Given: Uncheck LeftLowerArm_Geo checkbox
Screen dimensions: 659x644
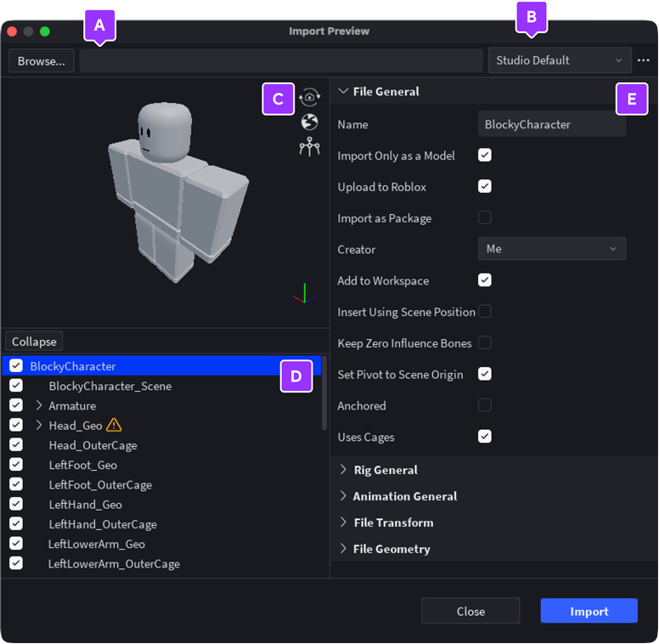Looking at the screenshot, I should point(16,544).
